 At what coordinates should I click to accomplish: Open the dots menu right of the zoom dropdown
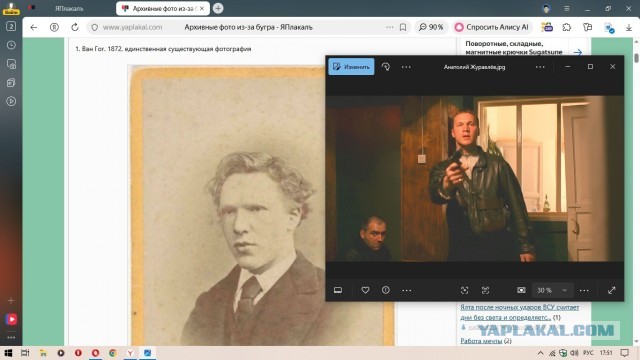point(584,290)
